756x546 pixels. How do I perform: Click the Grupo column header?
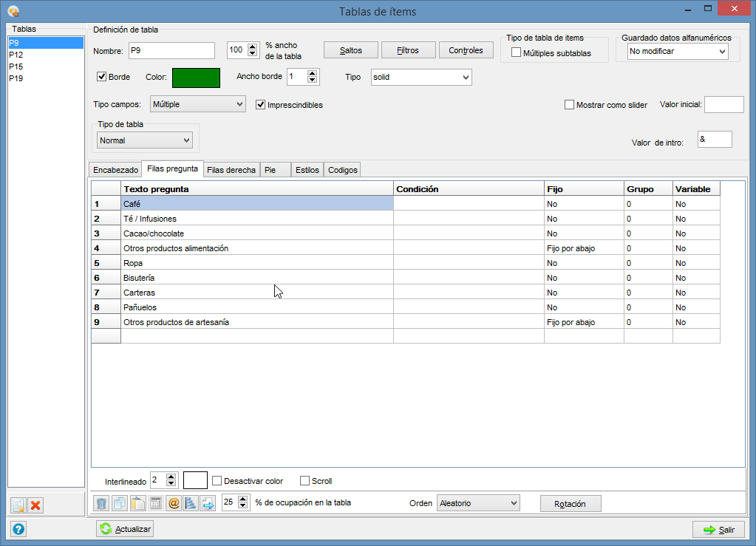coord(648,189)
